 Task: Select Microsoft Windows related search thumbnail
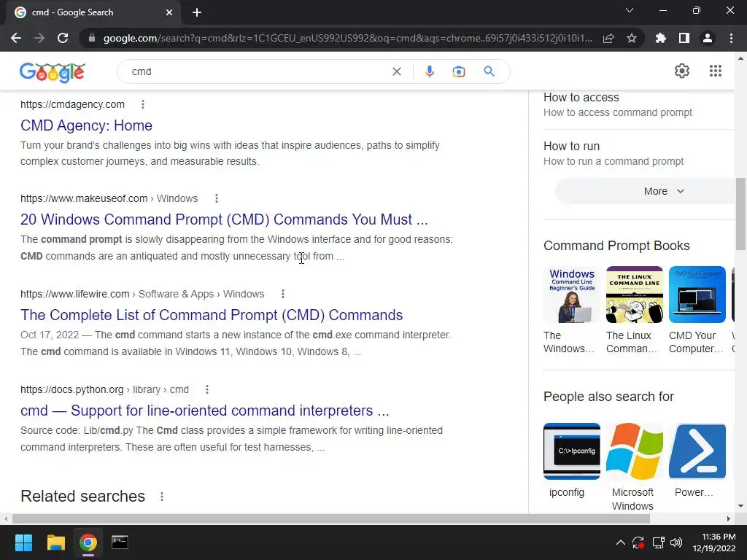click(x=634, y=451)
